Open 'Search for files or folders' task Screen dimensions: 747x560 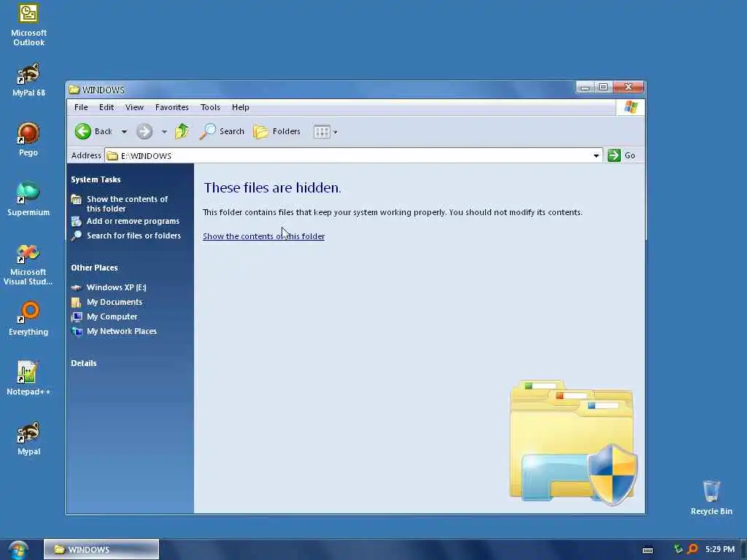[x=134, y=236]
